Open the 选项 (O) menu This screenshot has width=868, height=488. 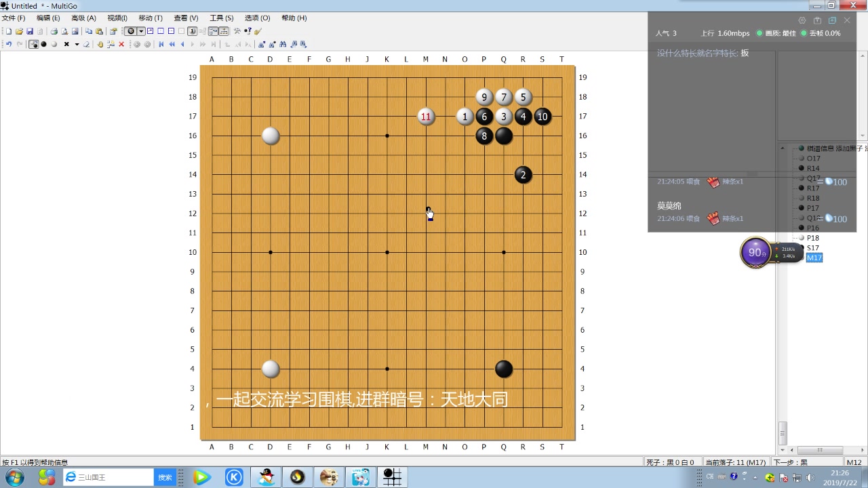tap(257, 18)
